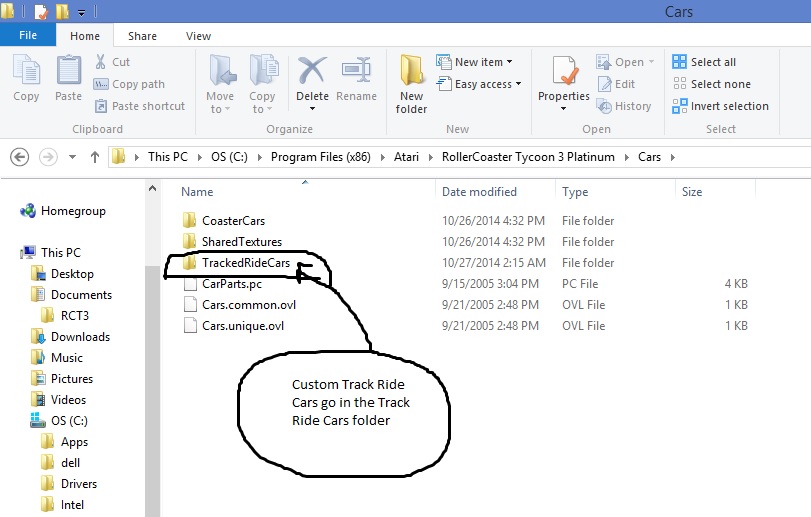Switch to the Share ribbon tab
This screenshot has width=811, height=517.
click(142, 36)
